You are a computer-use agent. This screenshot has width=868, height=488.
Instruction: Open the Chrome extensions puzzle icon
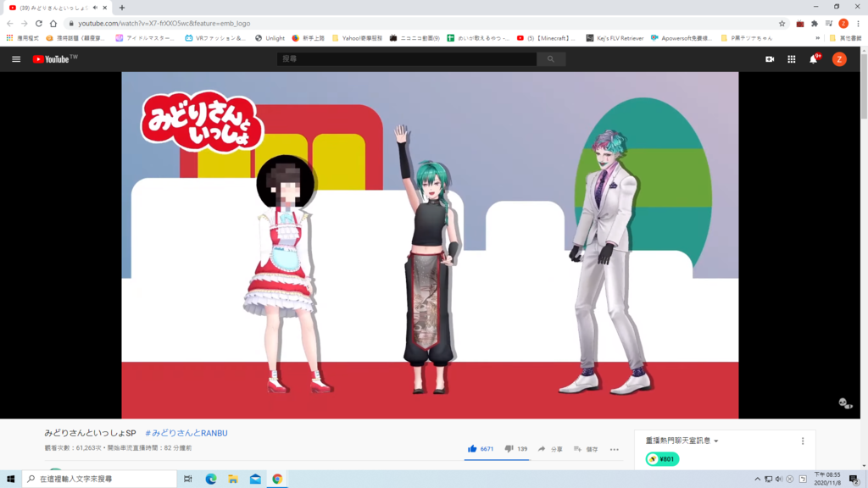tap(815, 23)
